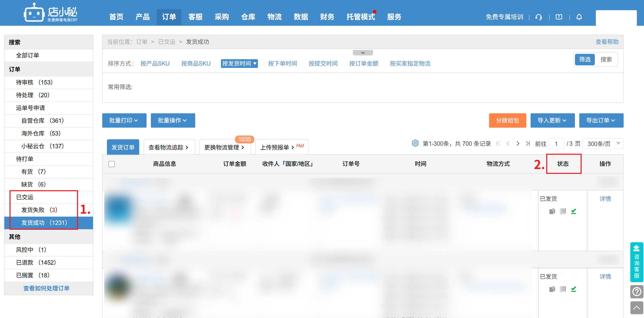644x318 pixels.
Task: Click the orange 分拨组包 button
Action: tap(507, 120)
